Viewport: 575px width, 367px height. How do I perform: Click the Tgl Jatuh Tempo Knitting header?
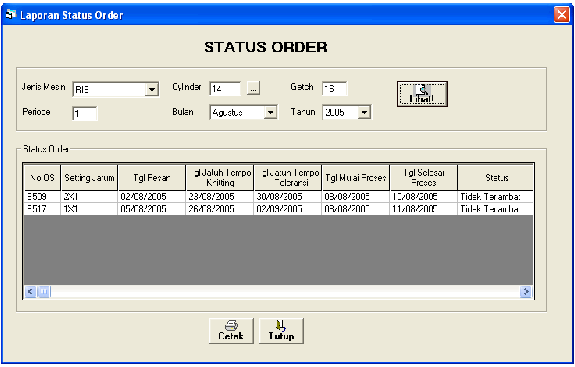click(x=220, y=177)
